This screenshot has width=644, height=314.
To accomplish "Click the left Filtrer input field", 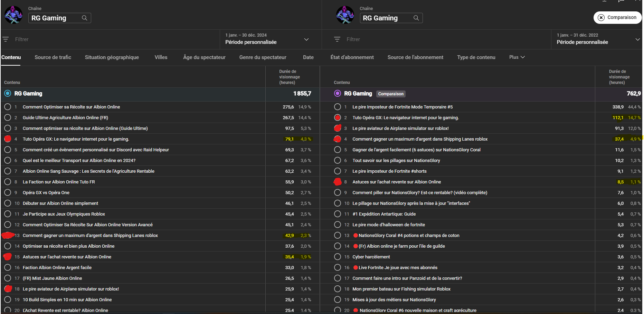I will [x=116, y=39].
